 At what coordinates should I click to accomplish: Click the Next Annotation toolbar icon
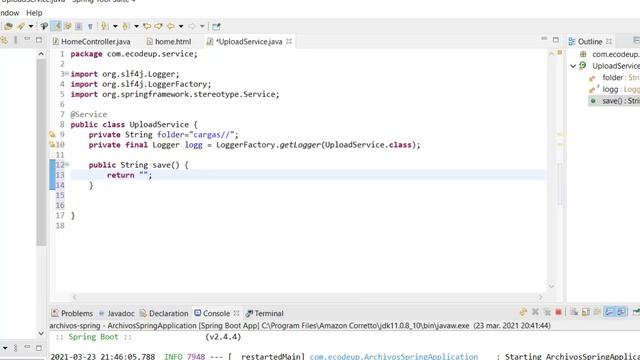click(105, 27)
